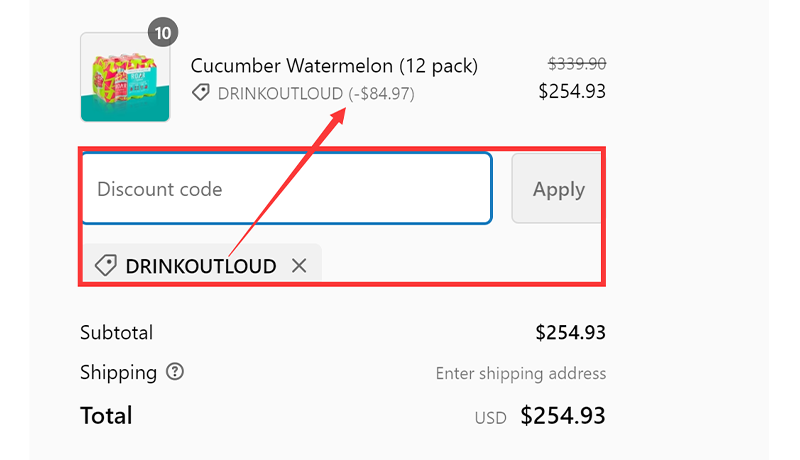Image resolution: width=800 pixels, height=460 pixels.
Task: Click the Cucumber Watermelon (12 pack) title
Action: 334,66
